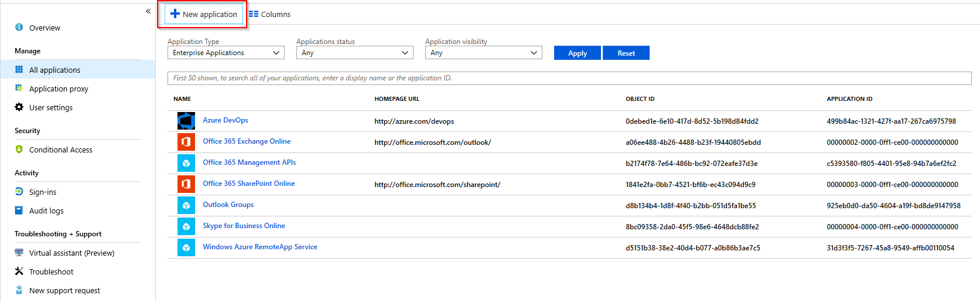Screen dimensions: 980x302
Task: Click the Office 365 Exchange Online icon
Action: pyautogui.click(x=186, y=142)
